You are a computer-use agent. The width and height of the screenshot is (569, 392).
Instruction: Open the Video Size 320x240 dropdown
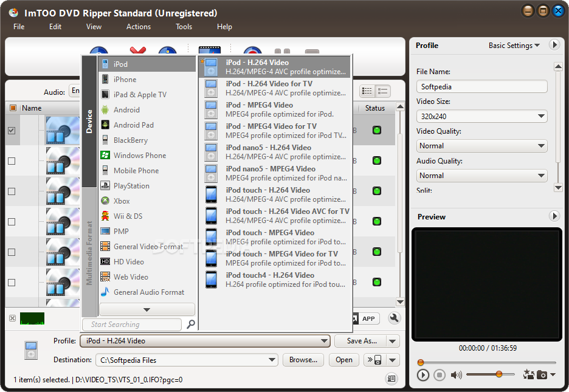(481, 117)
